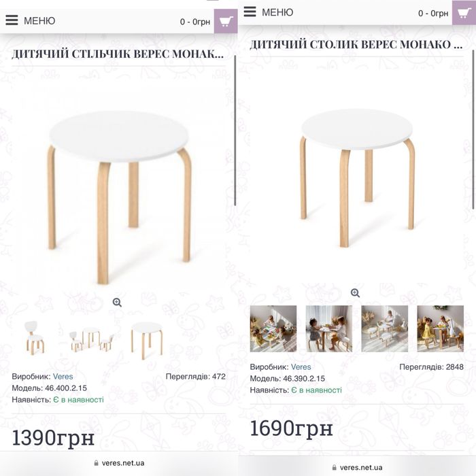Click МЕНЮ label on left page

[x=39, y=21]
